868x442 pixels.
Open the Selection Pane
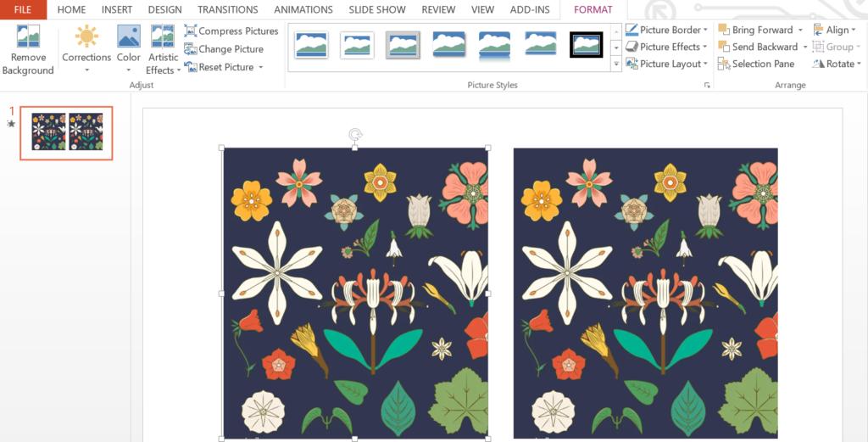756,64
